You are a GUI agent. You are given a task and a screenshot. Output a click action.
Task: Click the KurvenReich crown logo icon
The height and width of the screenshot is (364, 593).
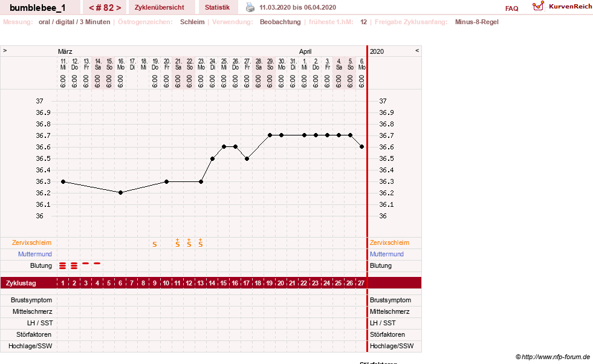pyautogui.click(x=538, y=5)
